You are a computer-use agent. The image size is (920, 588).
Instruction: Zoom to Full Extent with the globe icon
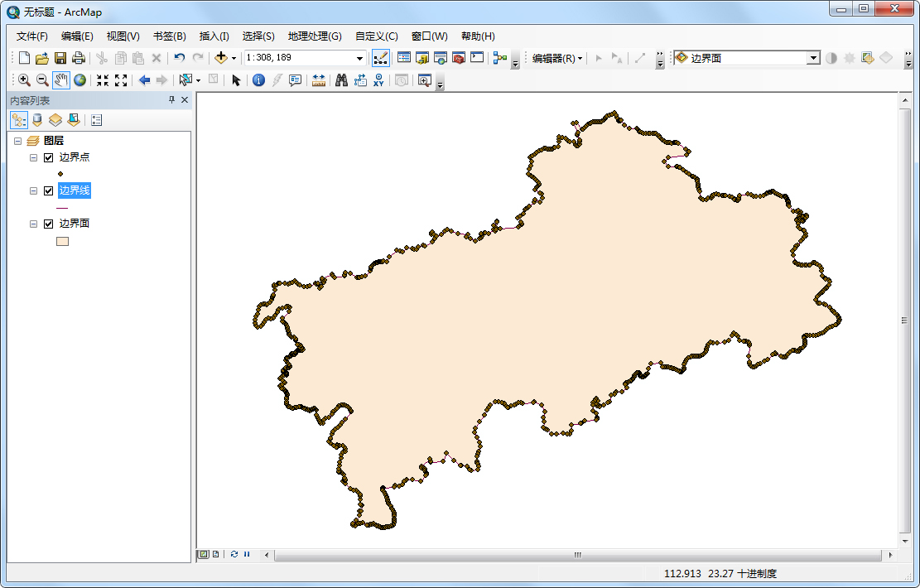tap(79, 80)
